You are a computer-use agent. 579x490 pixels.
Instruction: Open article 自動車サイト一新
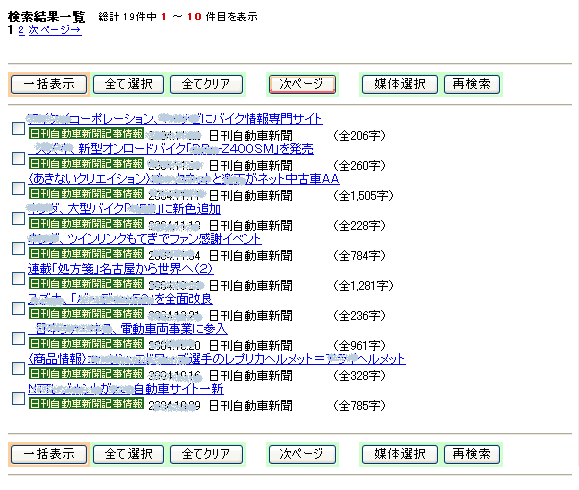(126, 389)
